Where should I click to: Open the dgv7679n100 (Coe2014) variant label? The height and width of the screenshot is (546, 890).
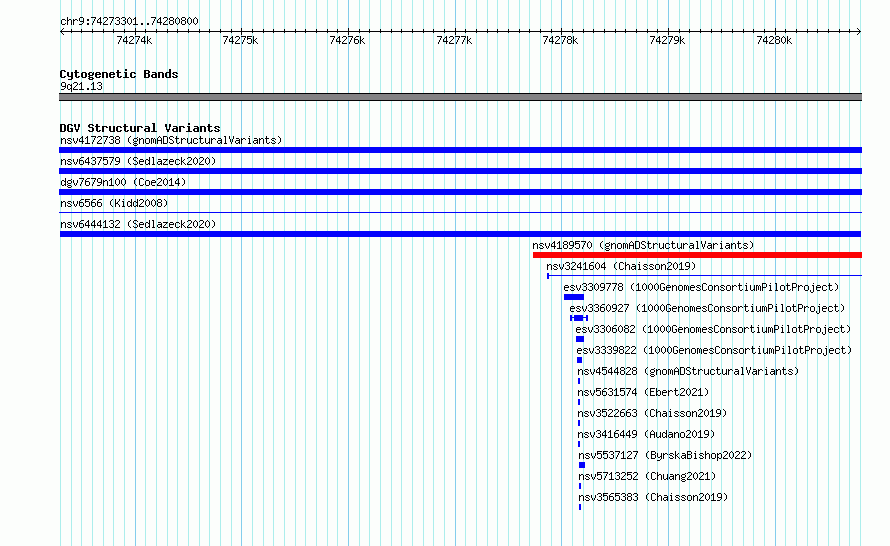tap(123, 182)
